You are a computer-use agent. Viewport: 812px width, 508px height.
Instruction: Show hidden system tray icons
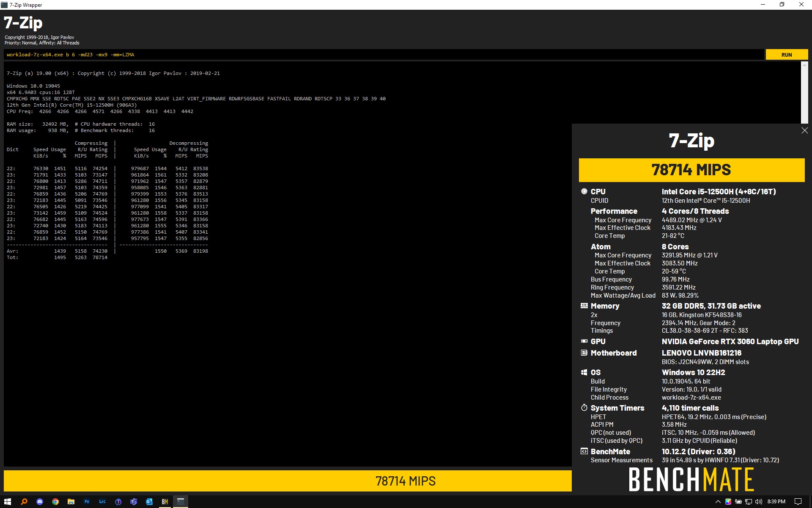click(718, 502)
